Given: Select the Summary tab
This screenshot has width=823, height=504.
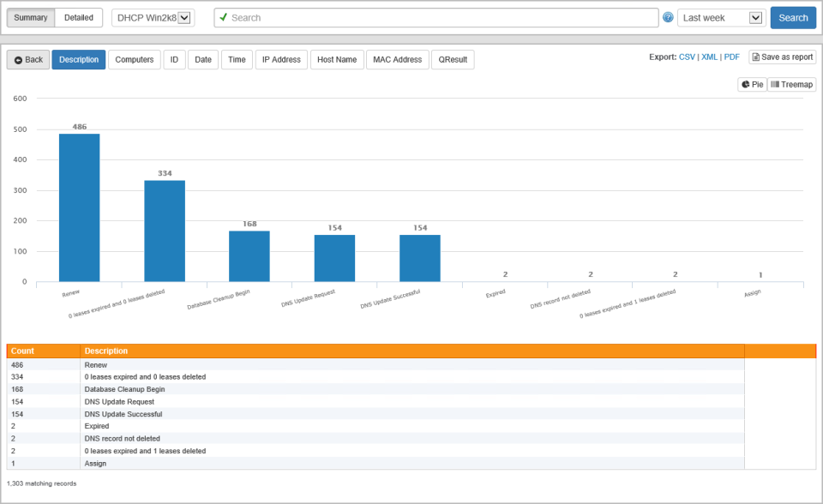Looking at the screenshot, I should click(x=30, y=17).
